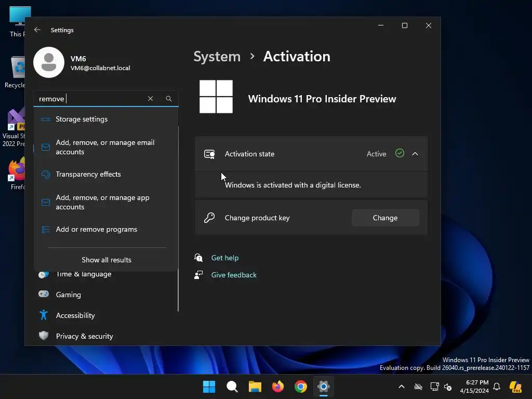Click the VM6@collabnet.local account text

coord(100,68)
